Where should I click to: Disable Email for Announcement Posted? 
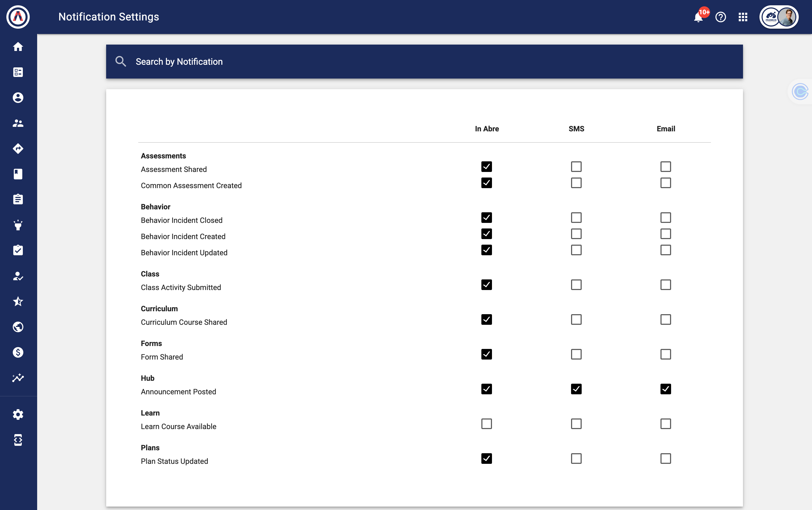pyautogui.click(x=665, y=389)
